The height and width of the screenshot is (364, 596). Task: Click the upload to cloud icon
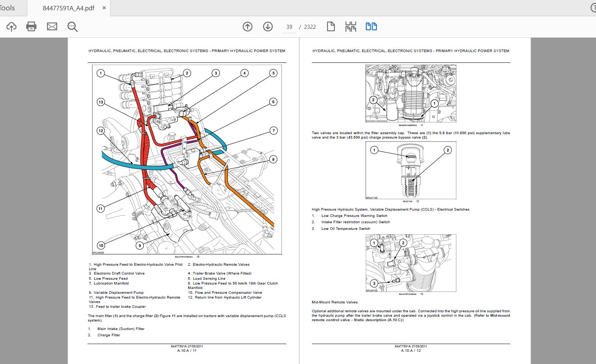click(11, 27)
